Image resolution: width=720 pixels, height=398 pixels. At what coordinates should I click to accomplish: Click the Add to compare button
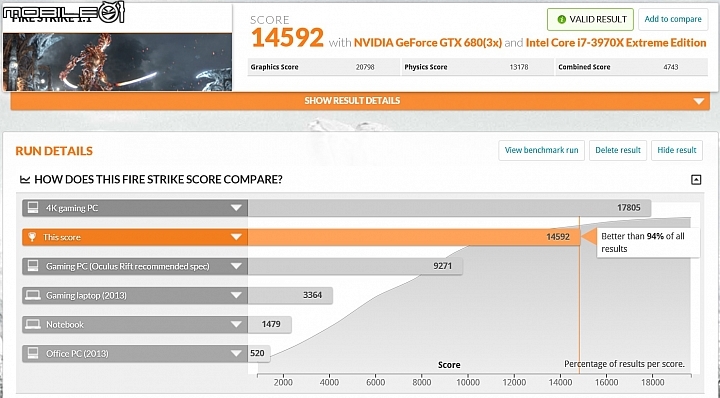(x=673, y=19)
